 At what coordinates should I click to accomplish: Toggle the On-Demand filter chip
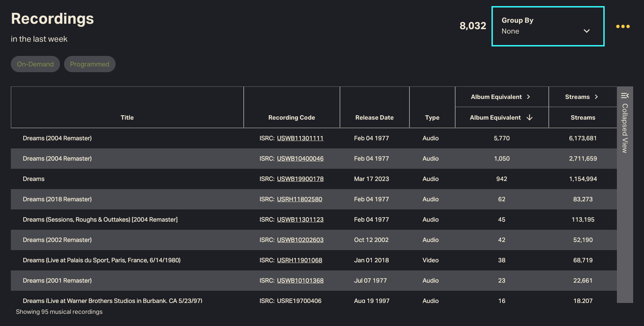[x=35, y=64]
